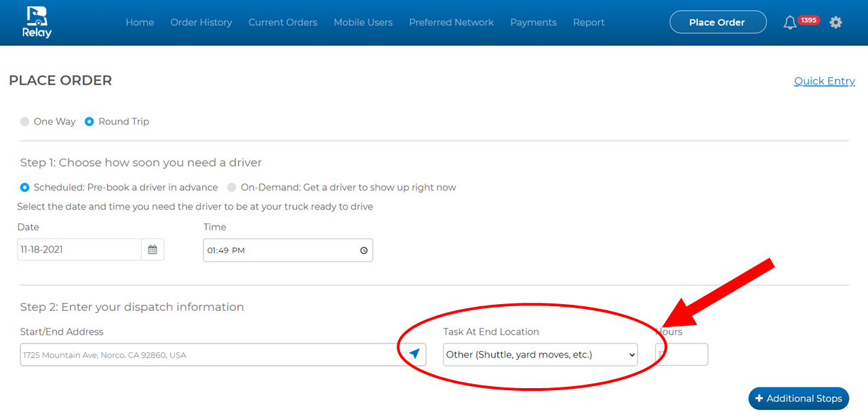Viewport: 868px width, 420px height.
Task: Open the Preferred Network page
Action: [451, 22]
